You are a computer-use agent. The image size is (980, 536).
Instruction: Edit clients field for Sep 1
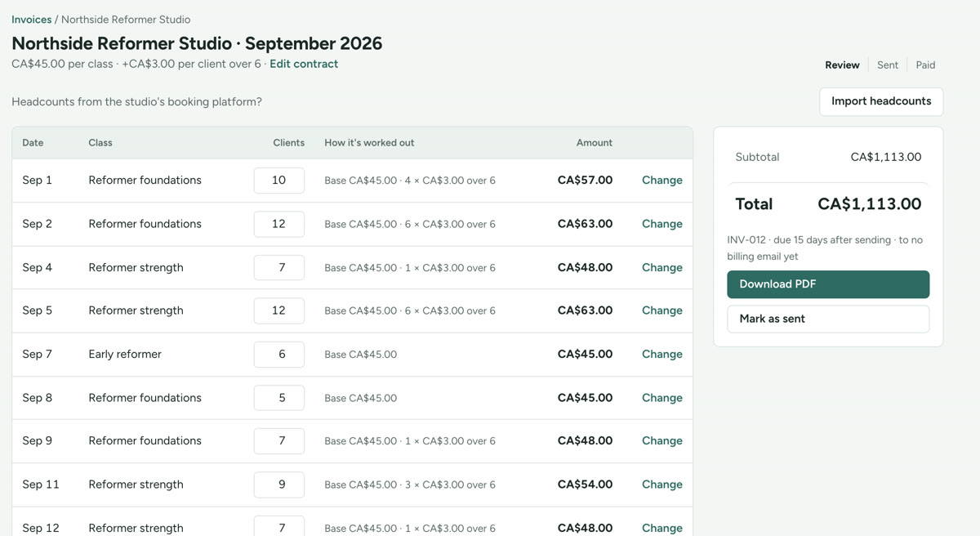[x=278, y=181]
